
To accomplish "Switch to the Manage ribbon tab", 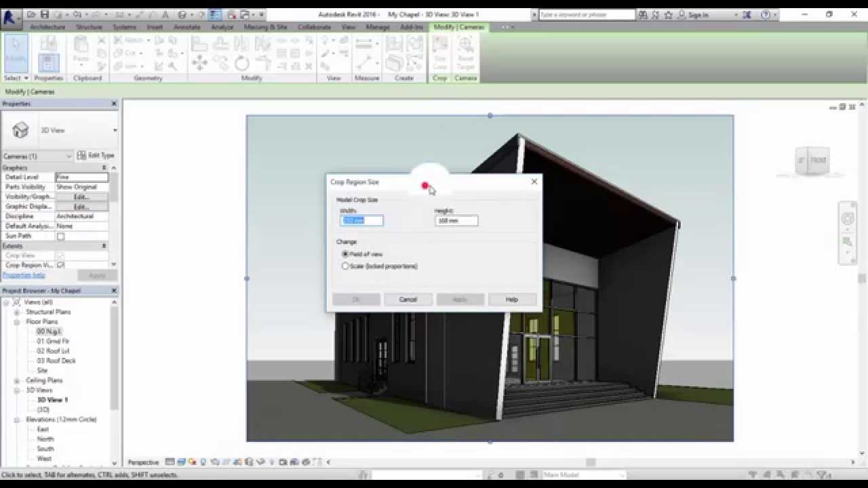I will pos(378,27).
